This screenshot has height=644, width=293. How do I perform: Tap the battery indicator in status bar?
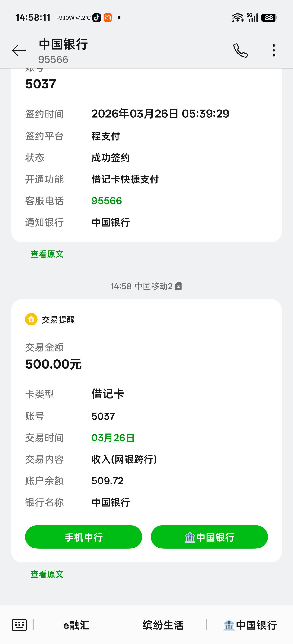269,18
